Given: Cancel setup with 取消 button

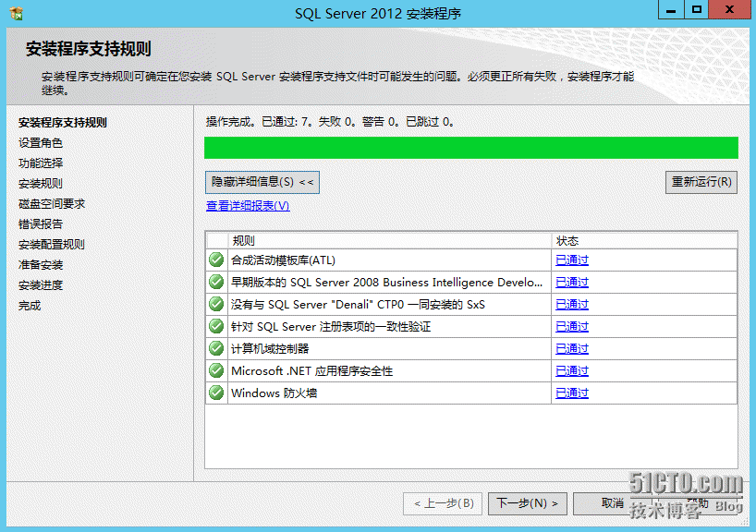Looking at the screenshot, I should [x=613, y=503].
